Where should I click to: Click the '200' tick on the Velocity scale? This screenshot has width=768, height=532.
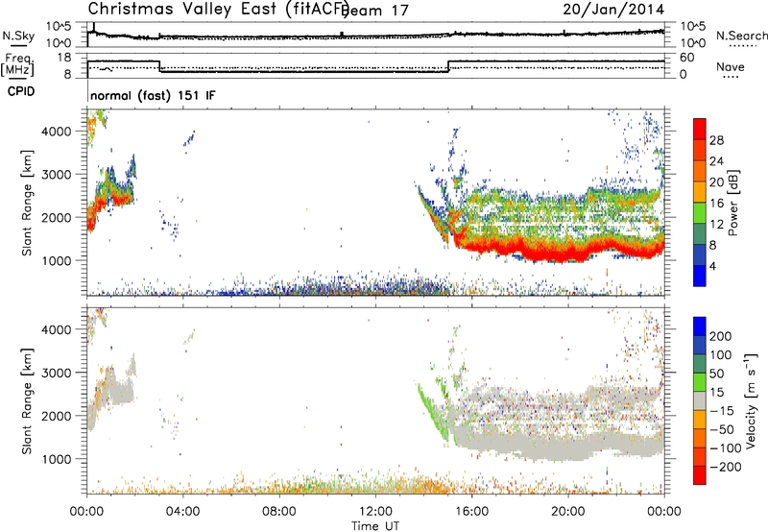tap(721, 336)
